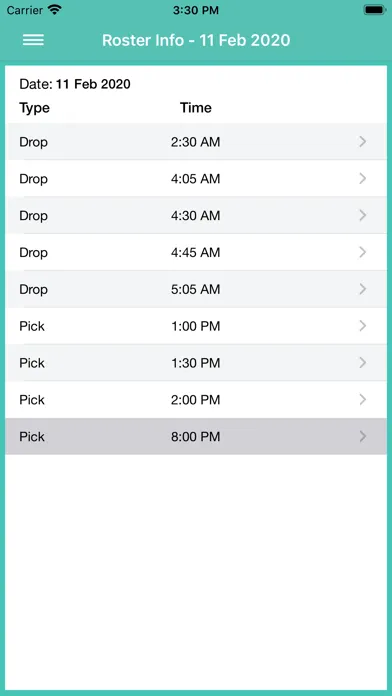Tap the Time column header
This screenshot has height=696, width=392.
(196, 108)
